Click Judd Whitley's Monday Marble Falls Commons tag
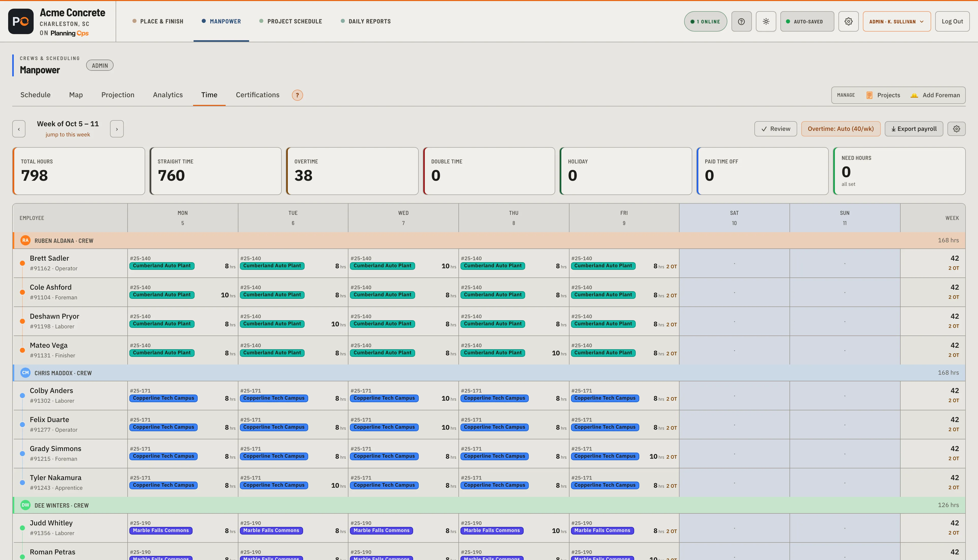This screenshot has height=560, width=978. click(x=161, y=530)
